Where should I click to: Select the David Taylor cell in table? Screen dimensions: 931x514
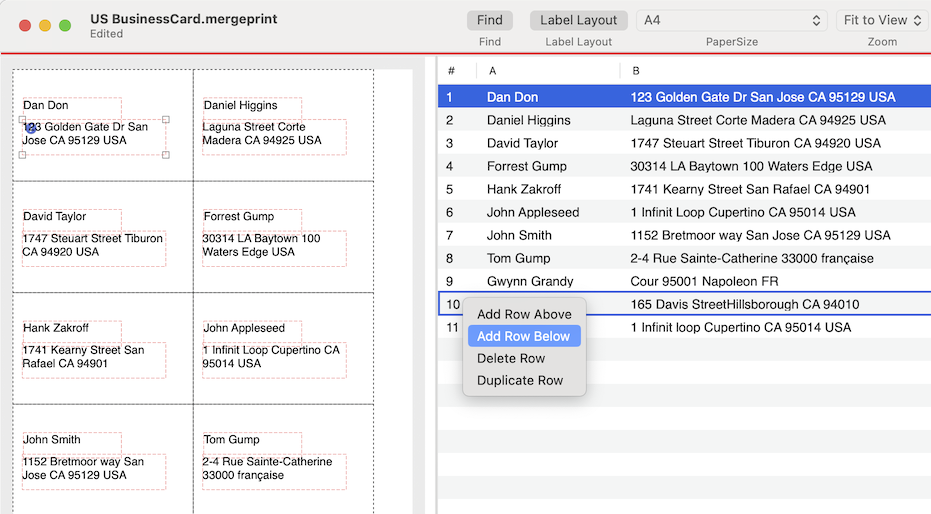(x=522, y=144)
